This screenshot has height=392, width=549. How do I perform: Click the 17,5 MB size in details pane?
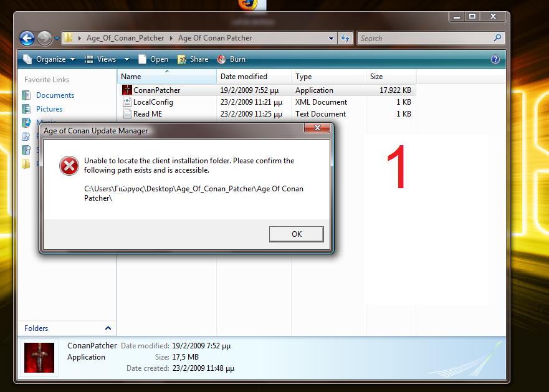pos(185,357)
